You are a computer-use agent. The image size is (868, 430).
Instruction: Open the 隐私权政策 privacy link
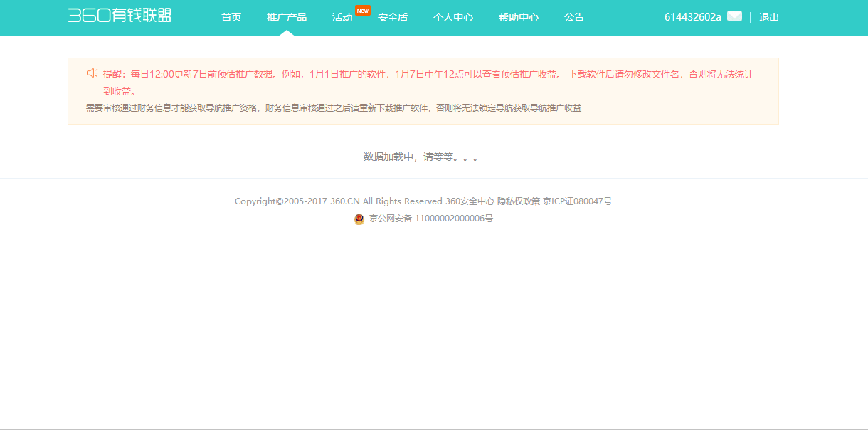click(519, 201)
